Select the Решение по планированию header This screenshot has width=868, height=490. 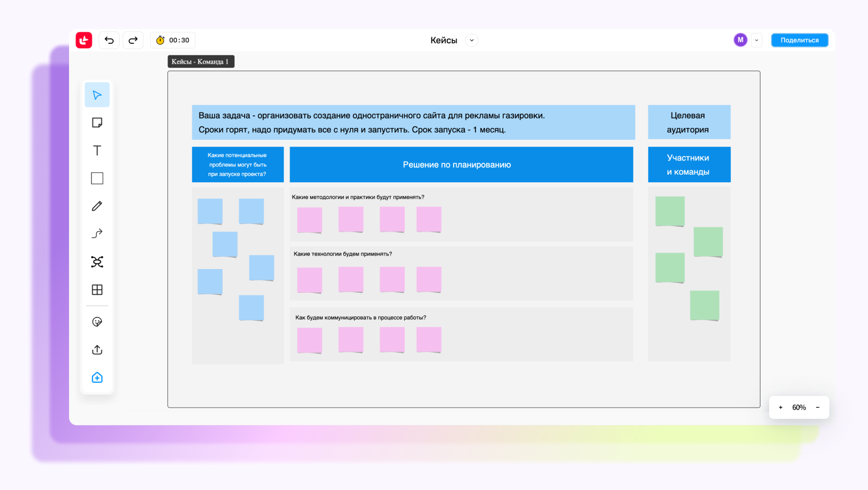[x=461, y=164]
